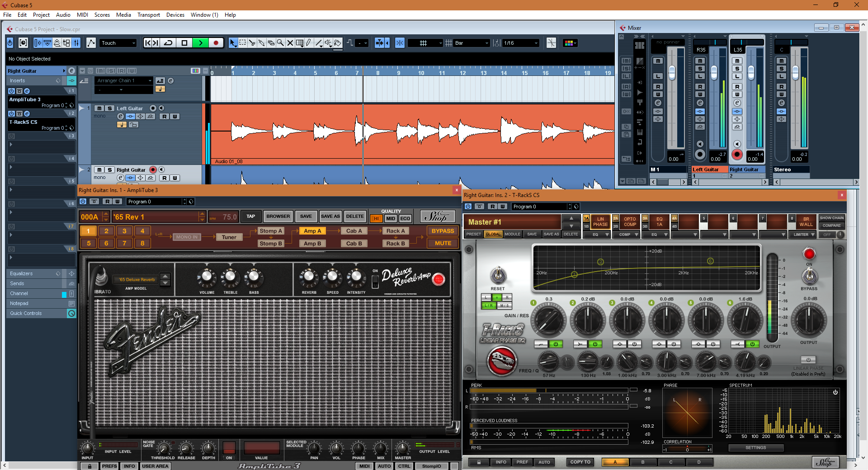Select the Range Selection tool
Screen dimensions: 868x470
(242, 43)
